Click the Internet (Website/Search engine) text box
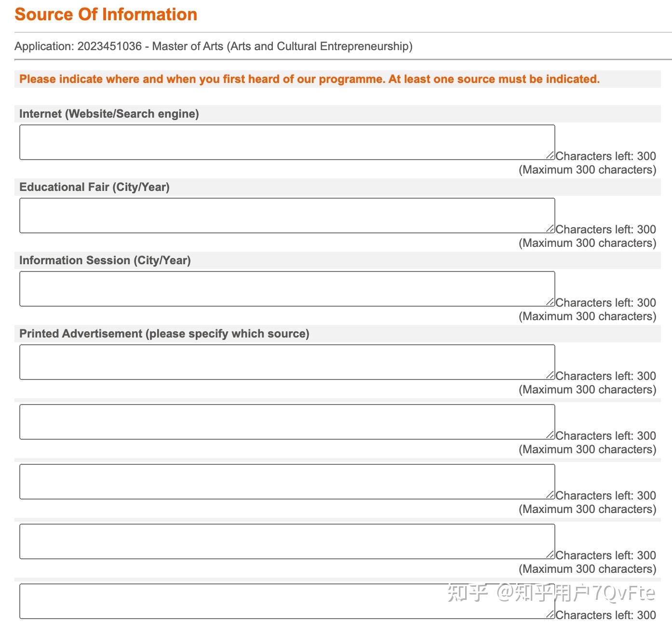 287,142
